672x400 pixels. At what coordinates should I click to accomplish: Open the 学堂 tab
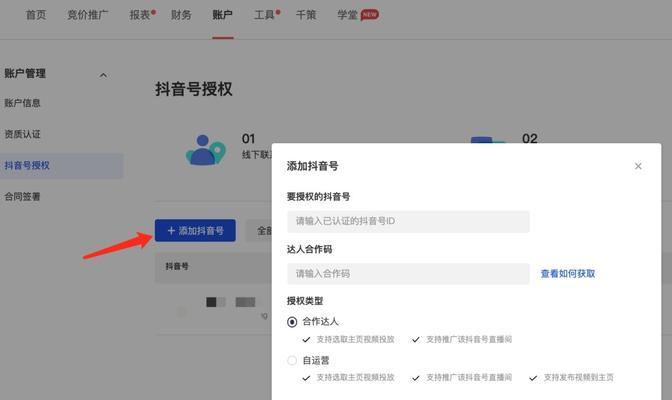(347, 15)
